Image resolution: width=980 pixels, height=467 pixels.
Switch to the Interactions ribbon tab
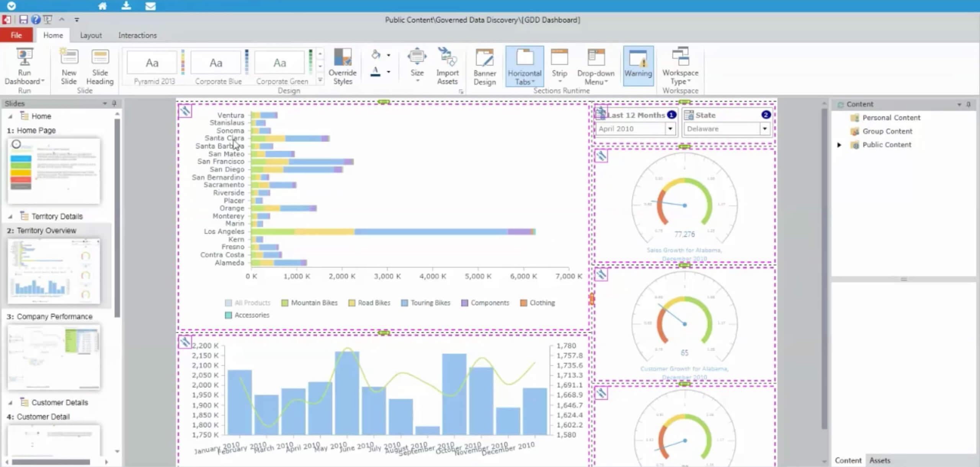pos(137,35)
